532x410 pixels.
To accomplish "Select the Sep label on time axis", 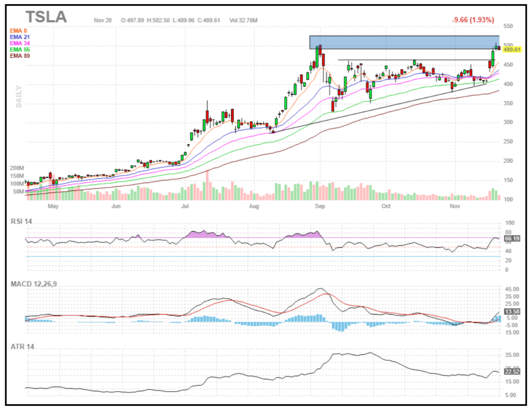I will [320, 206].
